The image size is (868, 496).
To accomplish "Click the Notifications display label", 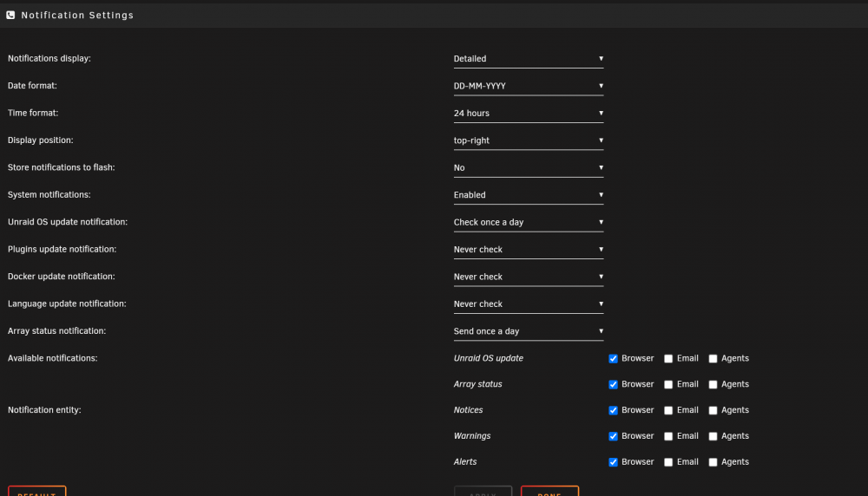I will tap(49, 59).
